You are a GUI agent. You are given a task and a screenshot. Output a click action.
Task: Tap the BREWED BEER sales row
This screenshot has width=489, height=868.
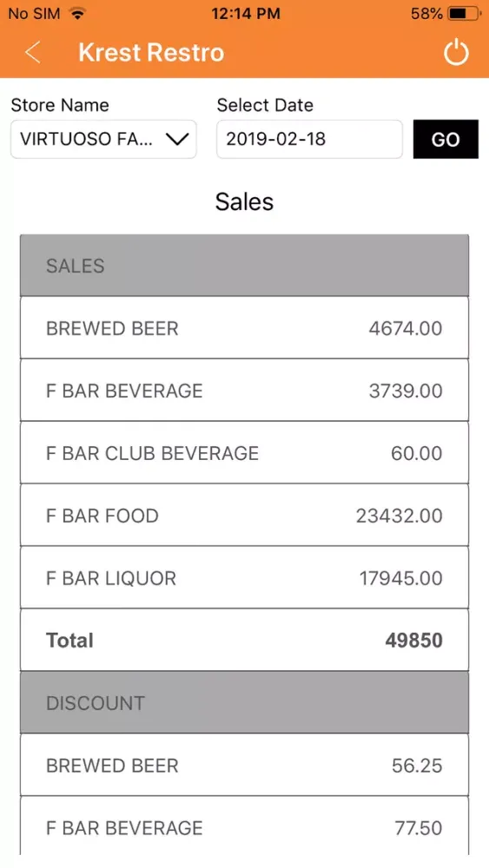[244, 328]
